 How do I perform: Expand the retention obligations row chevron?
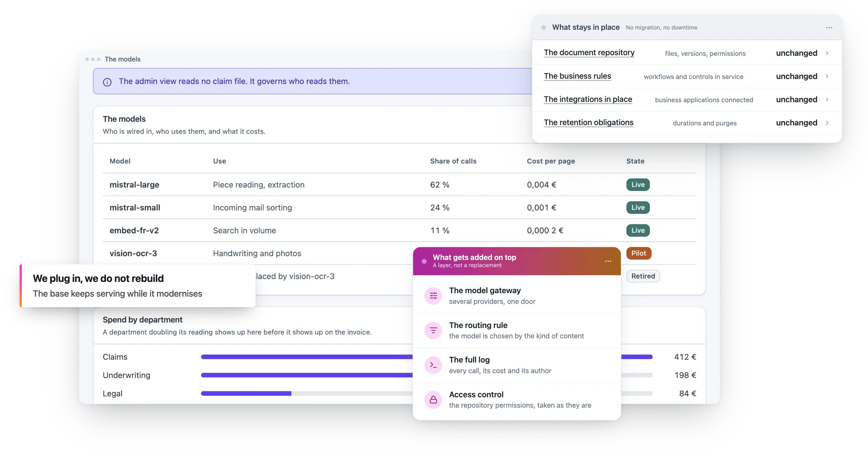[x=827, y=123]
